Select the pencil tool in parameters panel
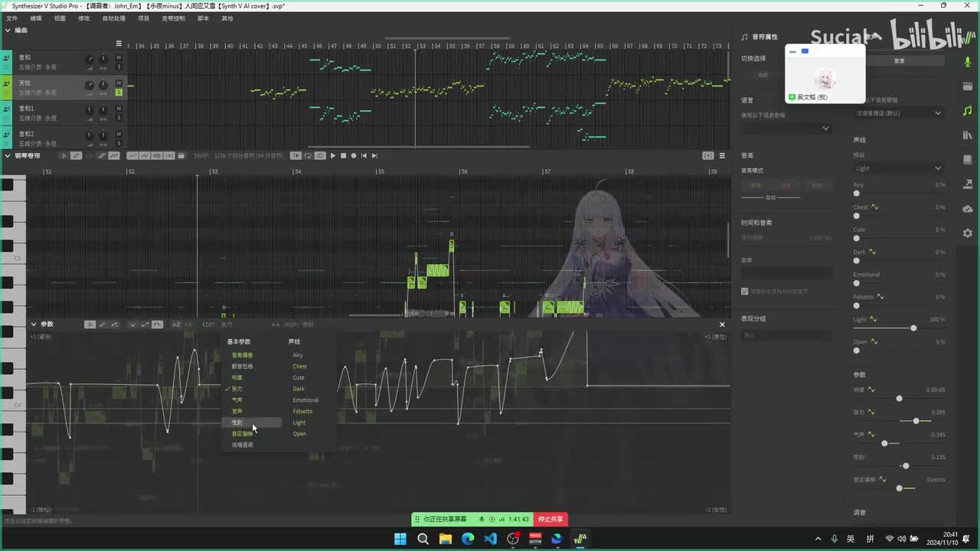This screenshot has height=551, width=980. click(103, 324)
